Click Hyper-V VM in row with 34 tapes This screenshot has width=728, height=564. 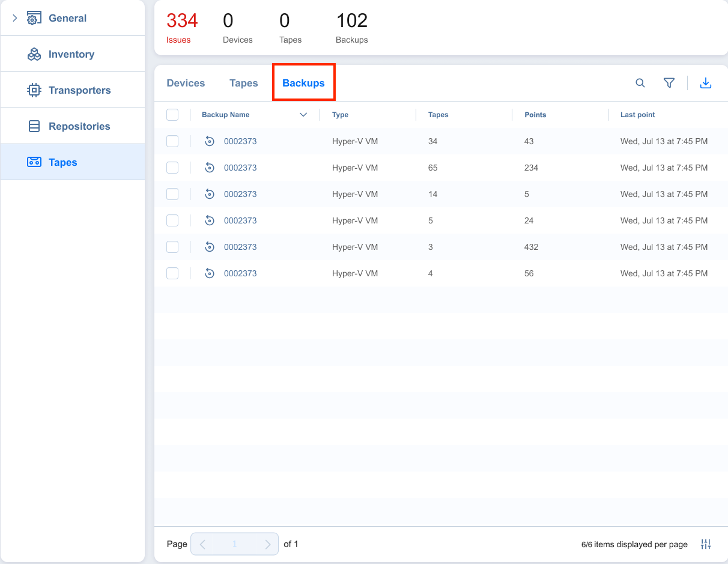pyautogui.click(x=355, y=141)
